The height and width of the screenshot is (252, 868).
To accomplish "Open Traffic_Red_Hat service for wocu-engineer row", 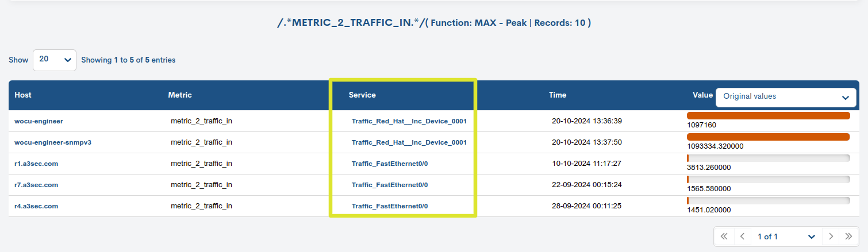I will pyautogui.click(x=409, y=121).
